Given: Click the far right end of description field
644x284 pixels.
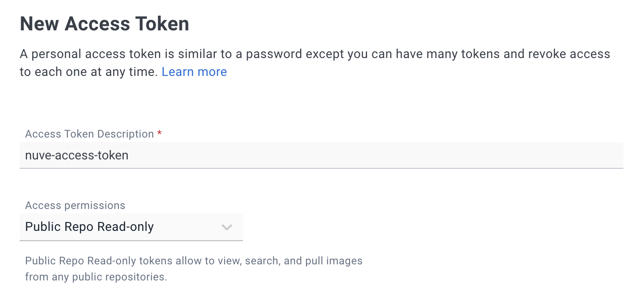Looking at the screenshot, I should coord(616,155).
